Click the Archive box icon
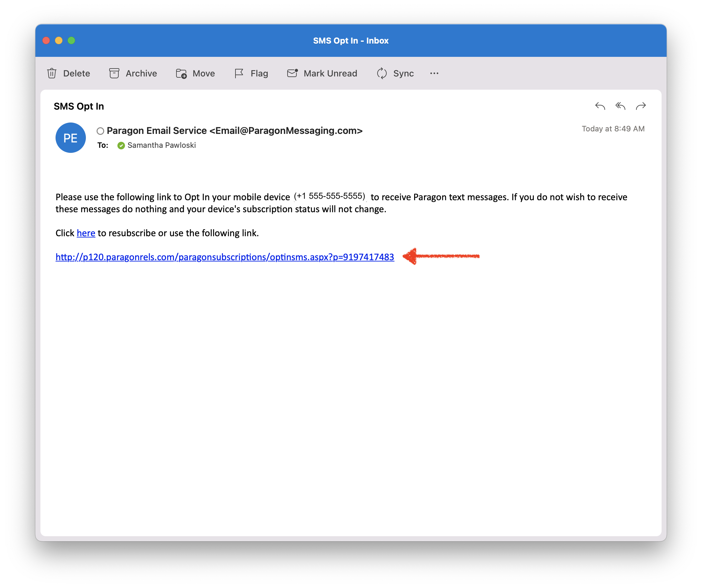This screenshot has height=588, width=702. 114,73
